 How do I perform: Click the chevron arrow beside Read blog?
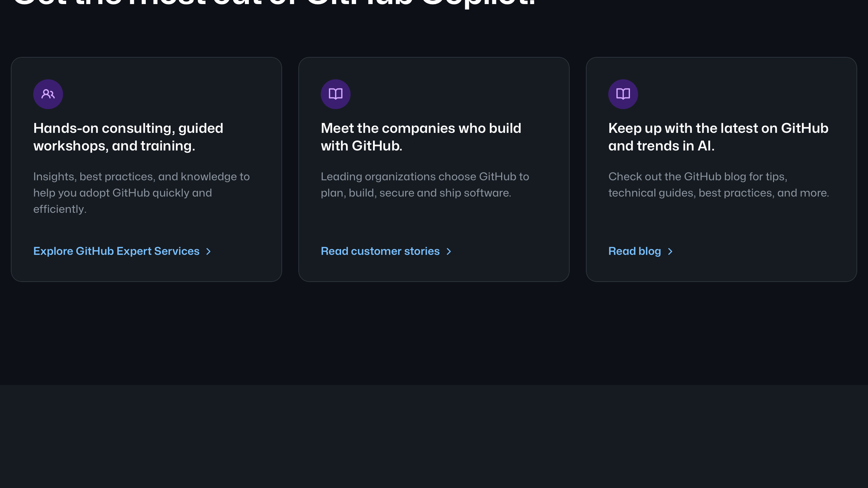click(x=670, y=251)
